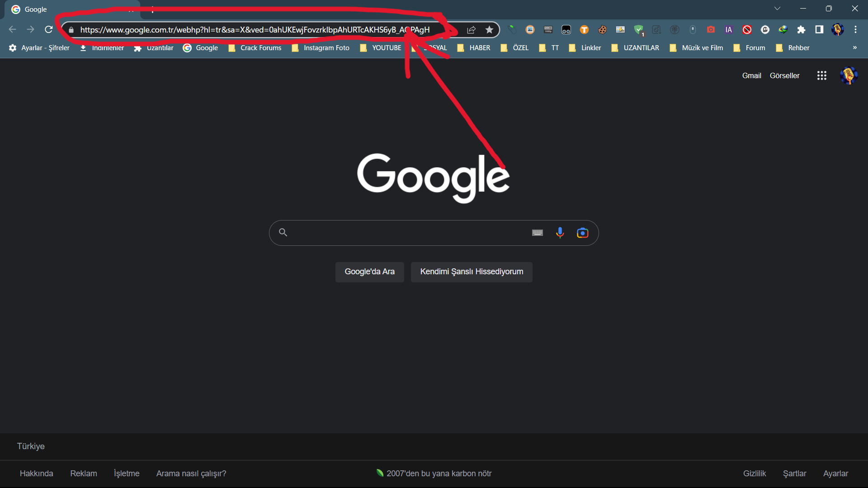Click into the Google search box
This screenshot has height=488, width=868.
pos(407,233)
